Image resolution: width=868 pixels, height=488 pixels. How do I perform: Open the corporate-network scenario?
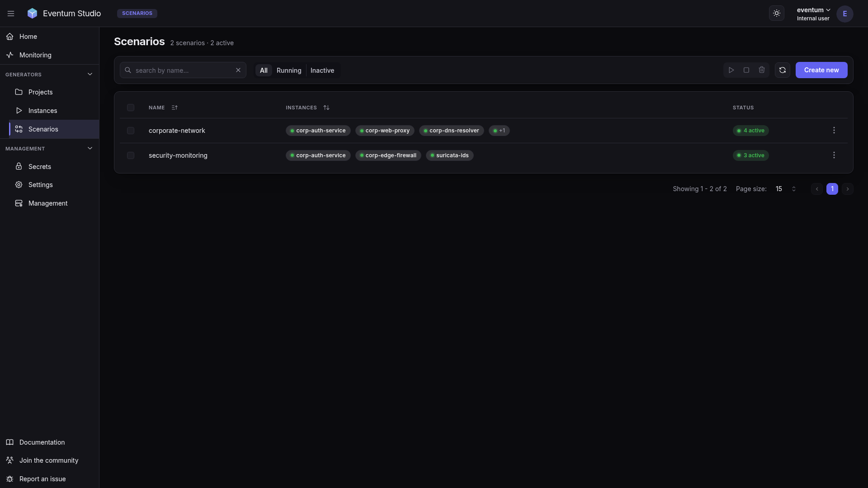[x=177, y=131]
